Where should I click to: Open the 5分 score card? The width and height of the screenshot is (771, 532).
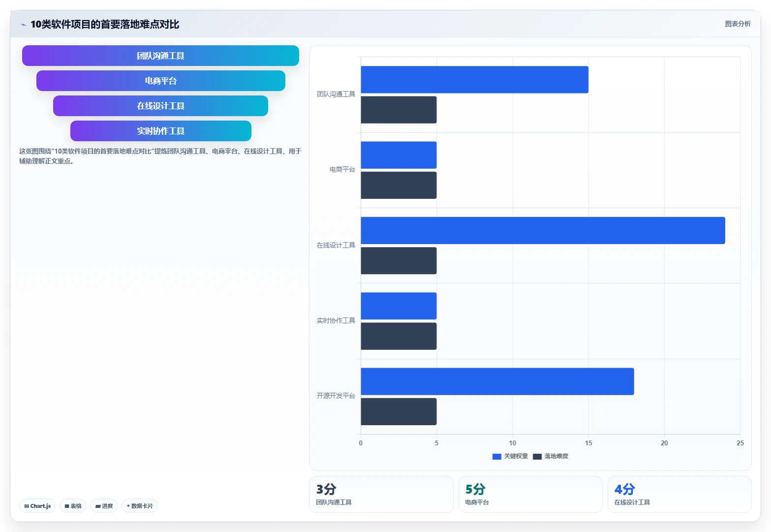coord(530,494)
